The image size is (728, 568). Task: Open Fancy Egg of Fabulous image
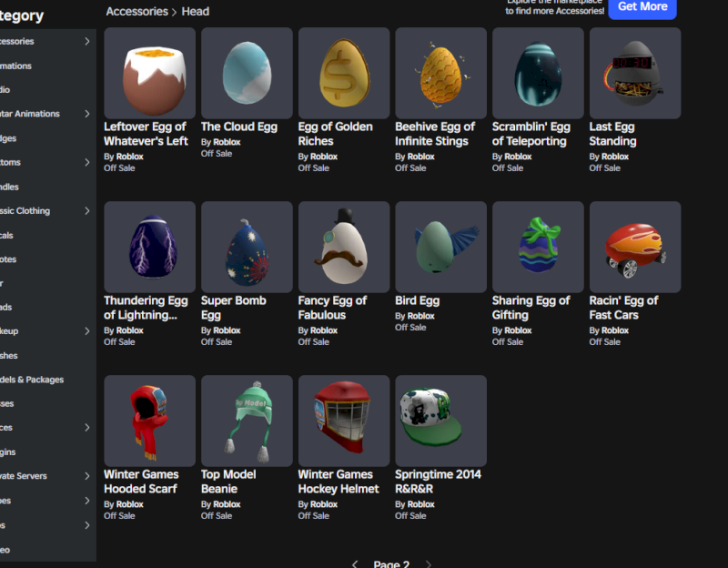(x=344, y=247)
